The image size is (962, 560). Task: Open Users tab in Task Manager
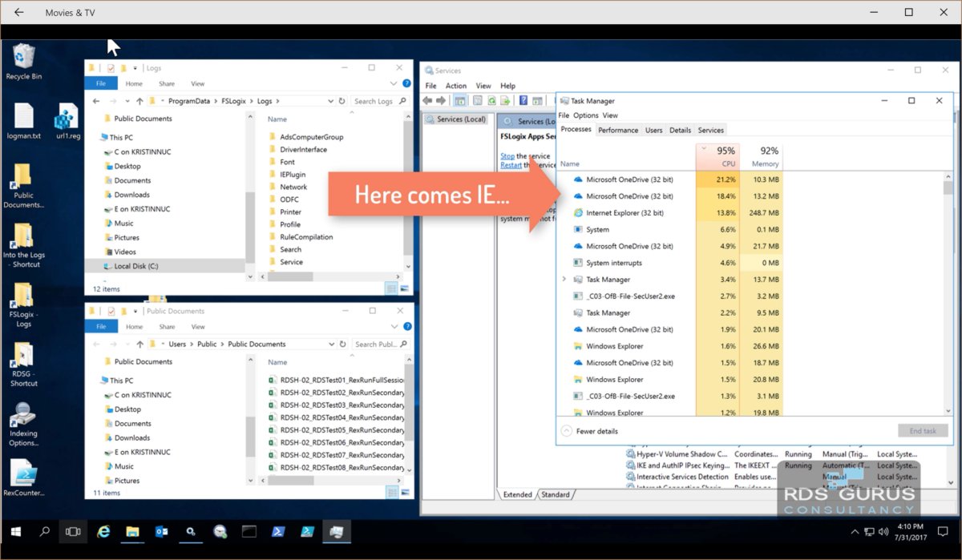(654, 130)
